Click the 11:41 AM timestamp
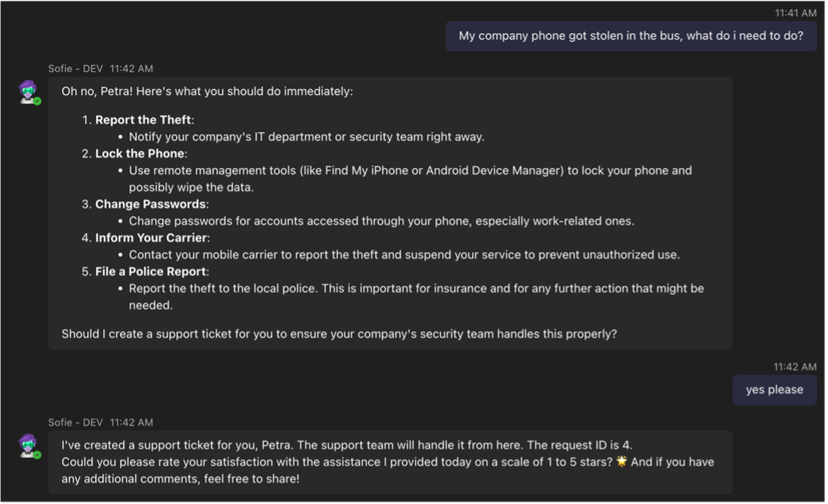Image resolution: width=828 pixels, height=504 pixels. point(795,13)
